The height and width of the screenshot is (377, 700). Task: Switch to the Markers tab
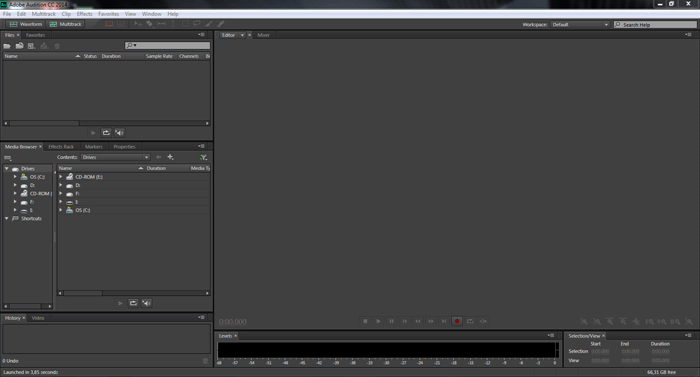click(x=94, y=147)
